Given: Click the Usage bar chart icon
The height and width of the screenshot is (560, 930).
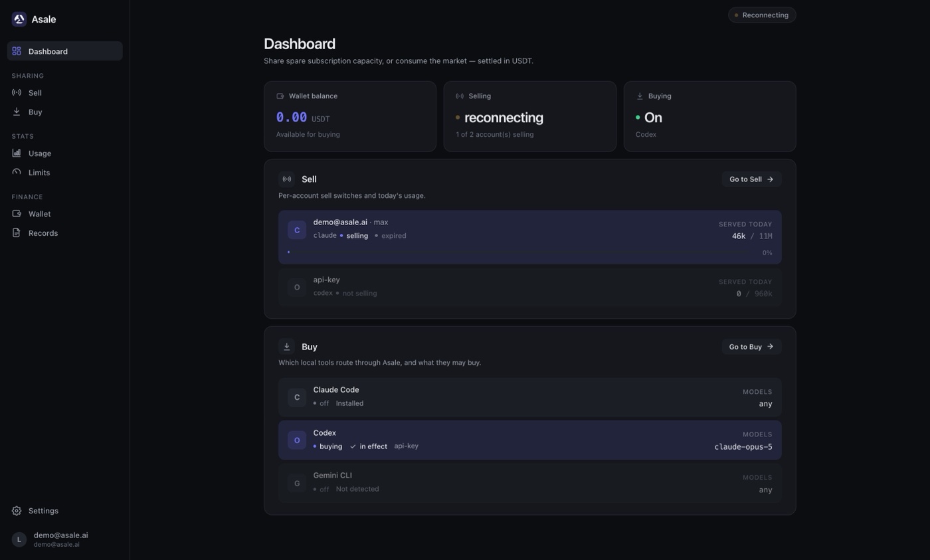Looking at the screenshot, I should (x=17, y=153).
